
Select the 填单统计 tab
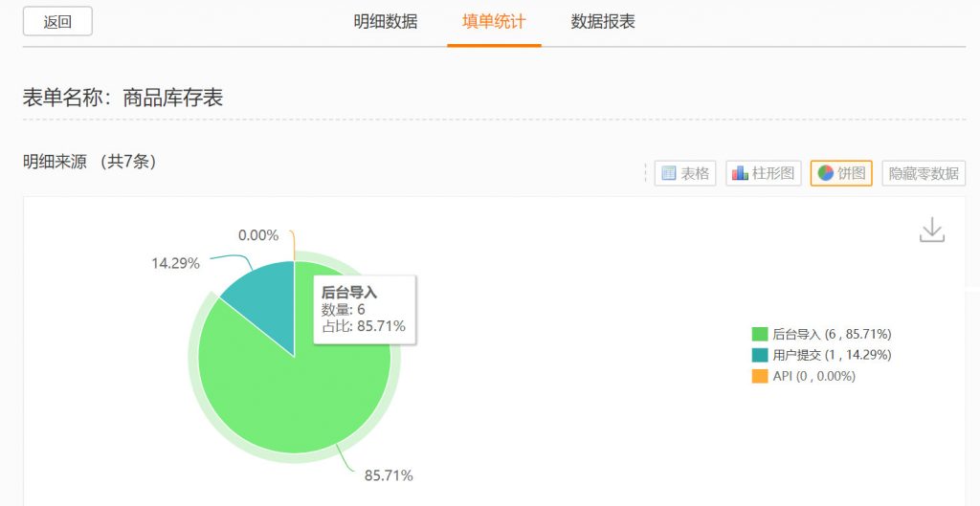tap(494, 22)
